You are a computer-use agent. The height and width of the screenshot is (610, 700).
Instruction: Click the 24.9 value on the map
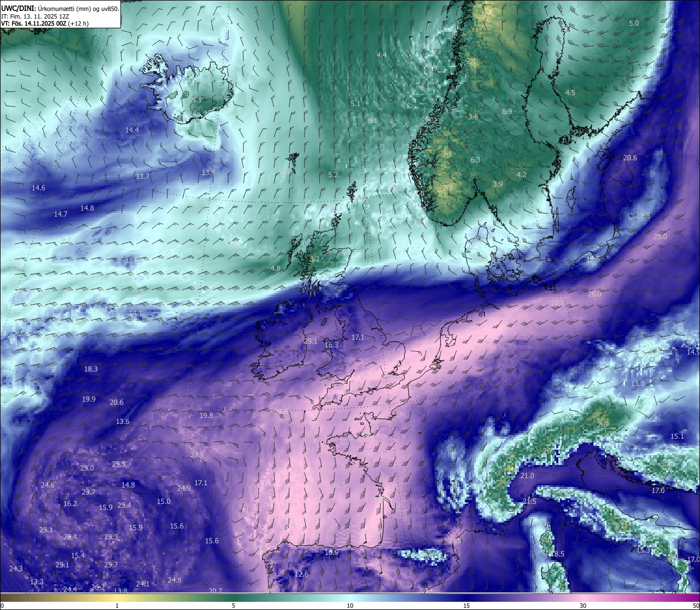point(184,488)
